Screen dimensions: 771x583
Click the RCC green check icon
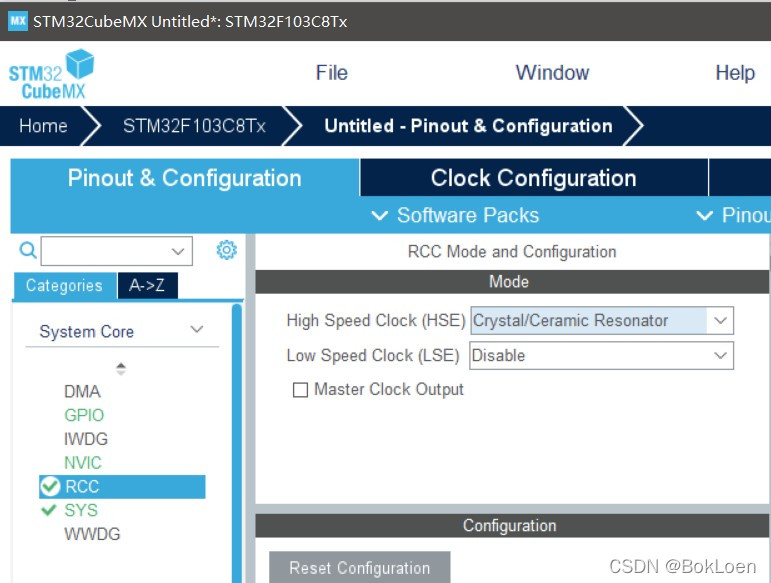[x=50, y=486]
